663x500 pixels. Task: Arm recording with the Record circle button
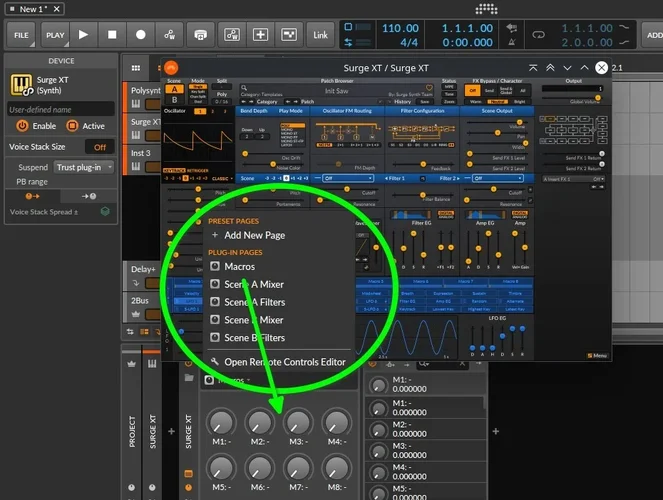point(140,34)
